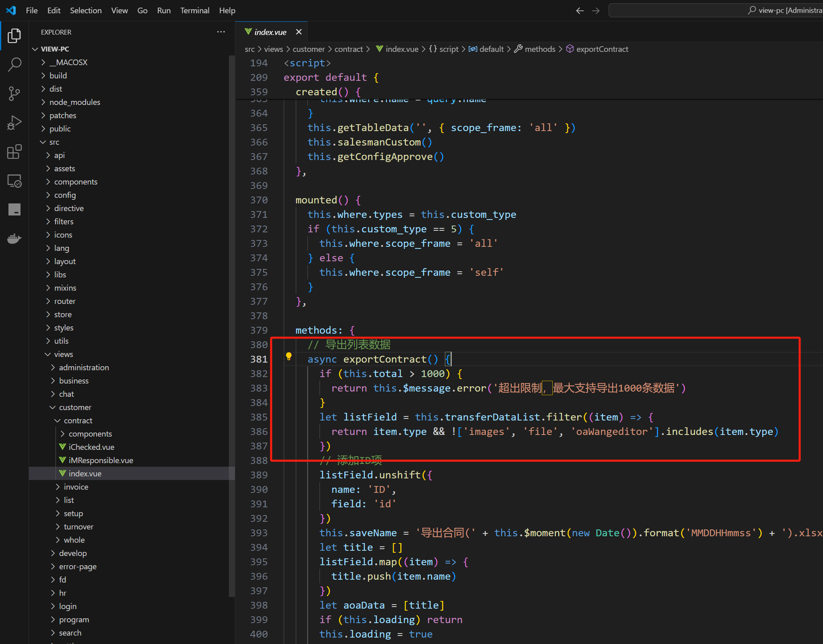The width and height of the screenshot is (823, 644).
Task: Open Explorer's more actions ellipsis
Action: coord(221,32)
